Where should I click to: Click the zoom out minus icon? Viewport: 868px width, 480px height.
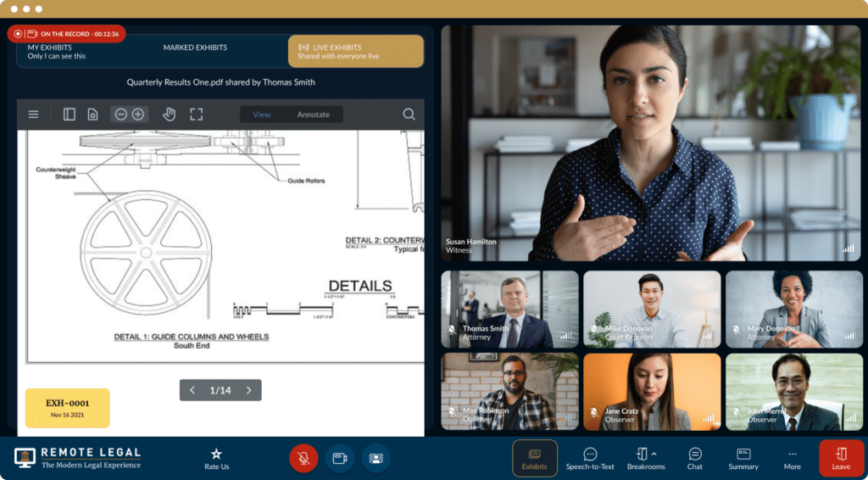[120, 114]
